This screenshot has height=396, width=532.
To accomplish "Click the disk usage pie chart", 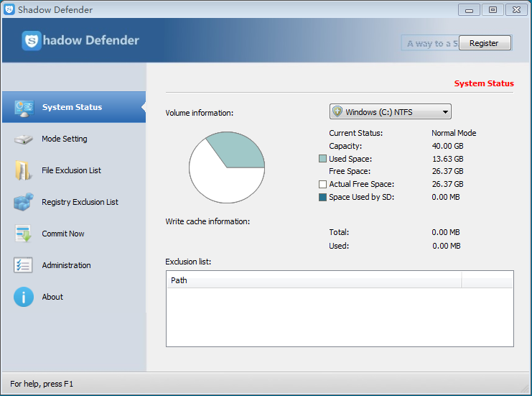I will pos(227,167).
